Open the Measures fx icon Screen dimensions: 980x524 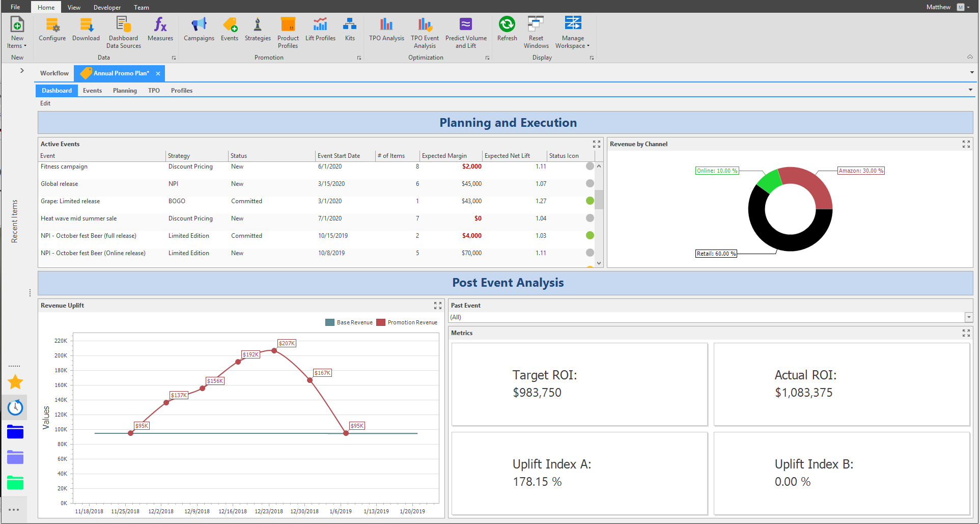160,30
